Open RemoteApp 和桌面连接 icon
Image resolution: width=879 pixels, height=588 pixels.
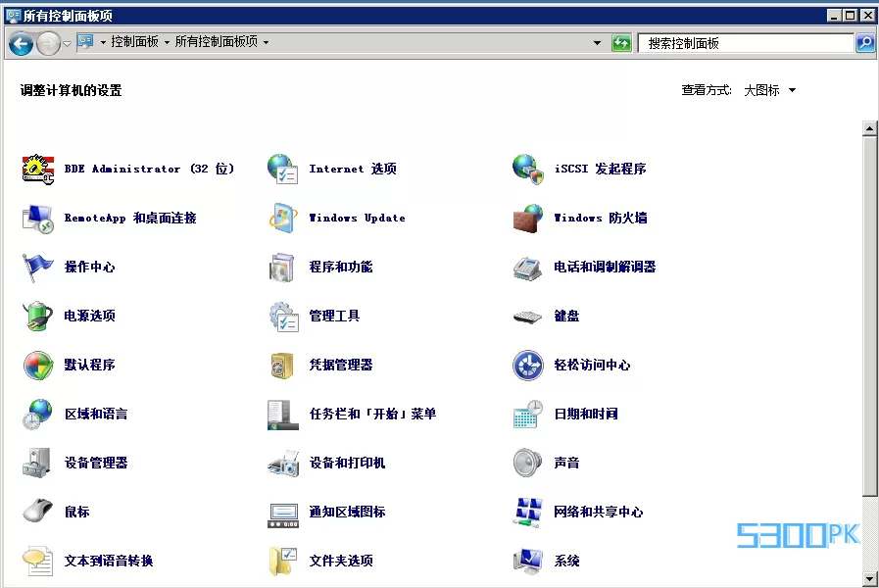coord(38,218)
